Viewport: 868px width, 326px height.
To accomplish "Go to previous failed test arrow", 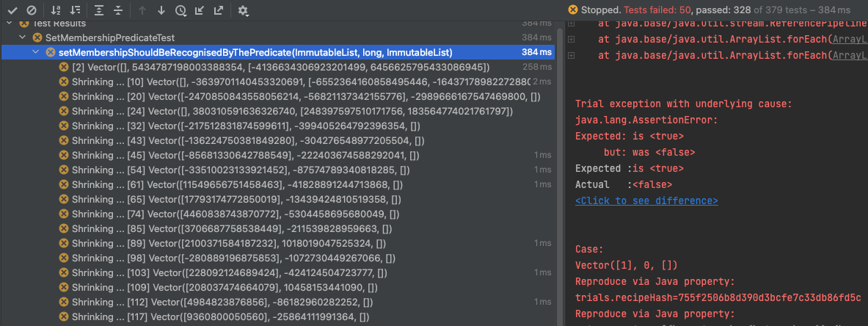I will [143, 10].
